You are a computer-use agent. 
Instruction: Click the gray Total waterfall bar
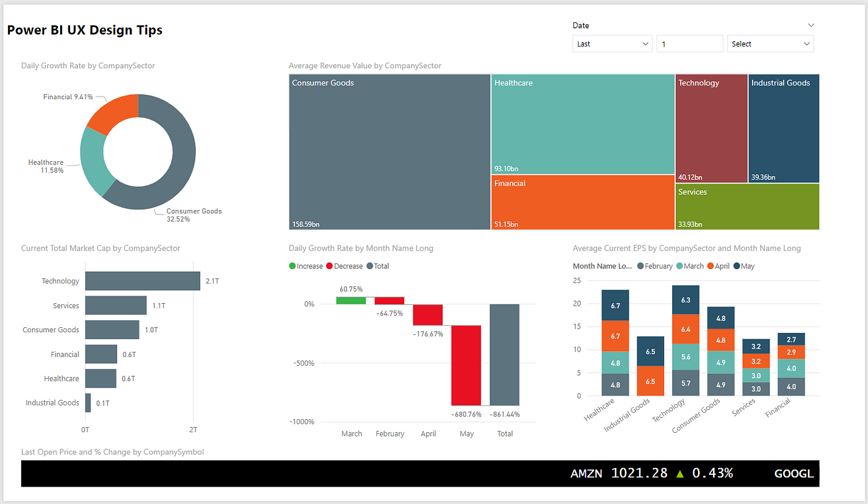[x=505, y=355]
